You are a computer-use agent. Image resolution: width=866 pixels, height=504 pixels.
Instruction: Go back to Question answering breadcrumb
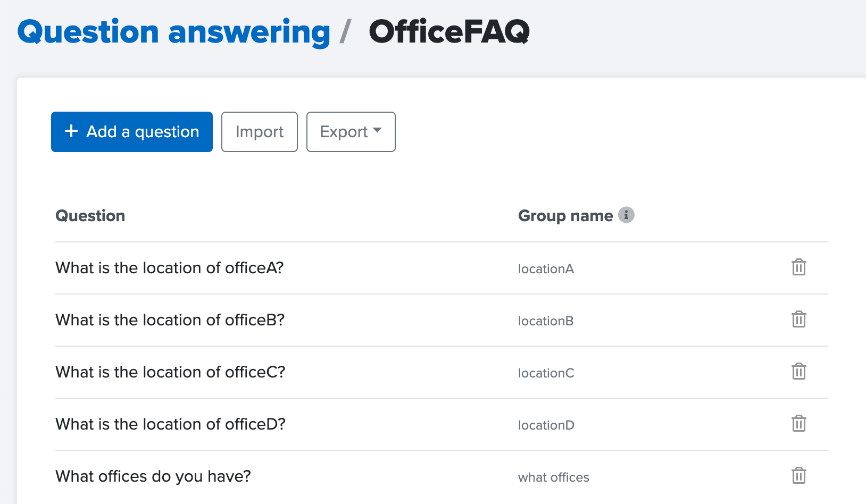coord(174,32)
